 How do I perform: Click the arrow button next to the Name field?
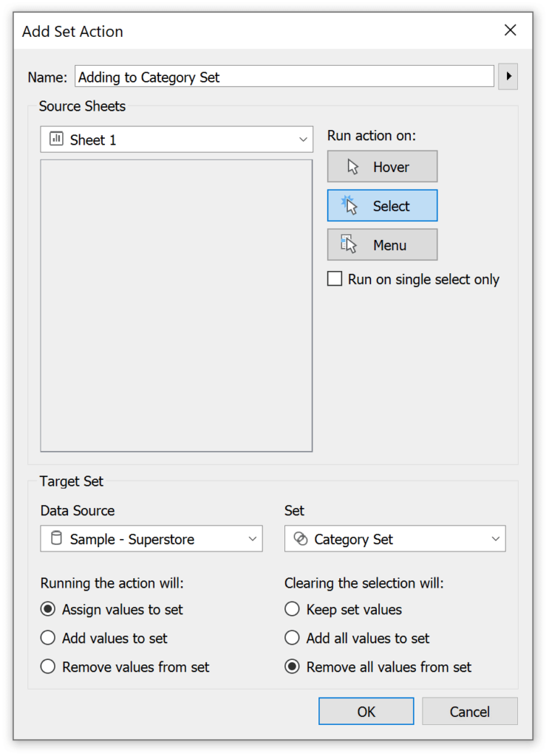pos(508,76)
